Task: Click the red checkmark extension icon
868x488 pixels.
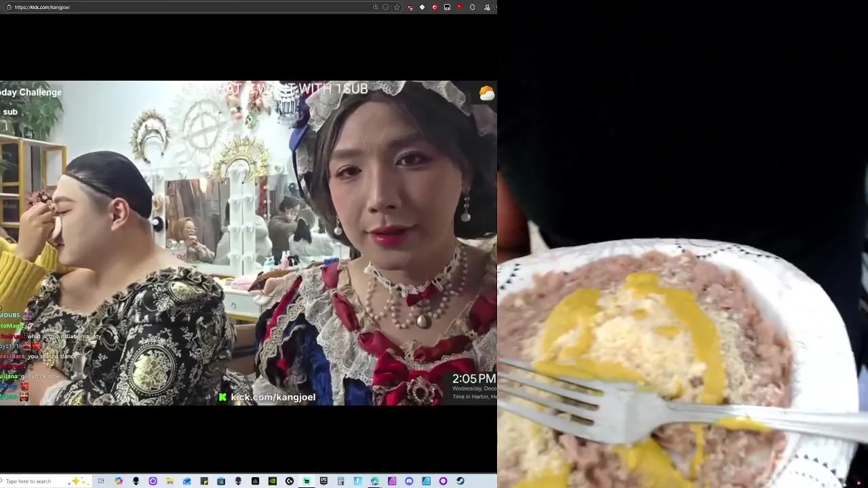Action: click(435, 7)
